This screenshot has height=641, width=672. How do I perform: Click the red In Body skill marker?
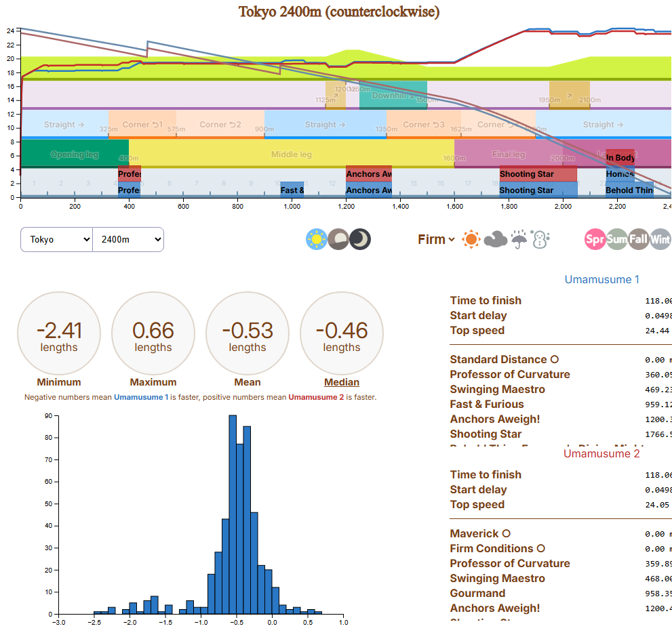[620, 158]
